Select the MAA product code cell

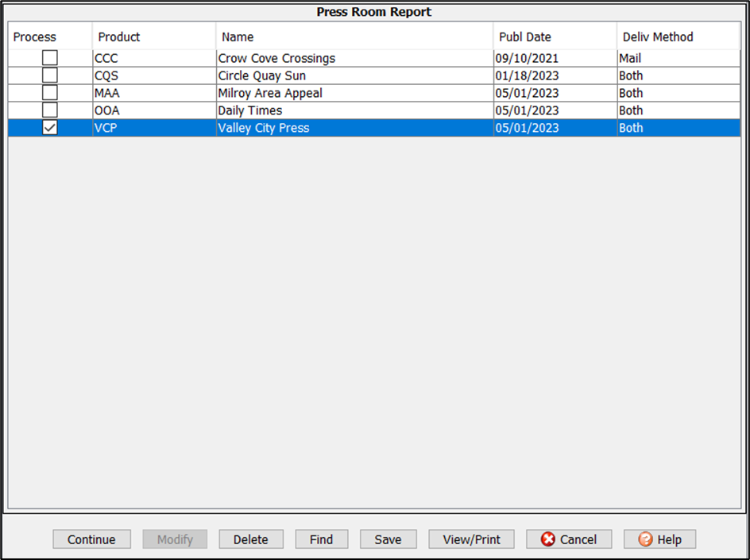pyautogui.click(x=106, y=93)
